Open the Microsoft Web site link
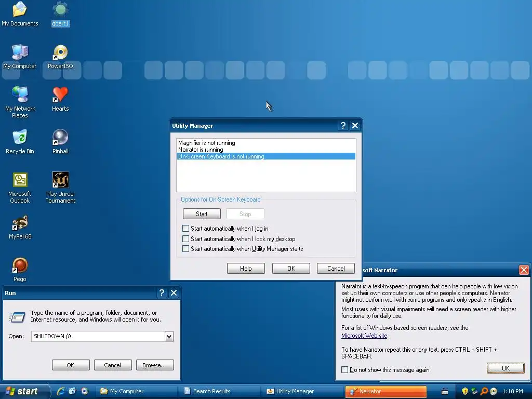 pos(364,336)
